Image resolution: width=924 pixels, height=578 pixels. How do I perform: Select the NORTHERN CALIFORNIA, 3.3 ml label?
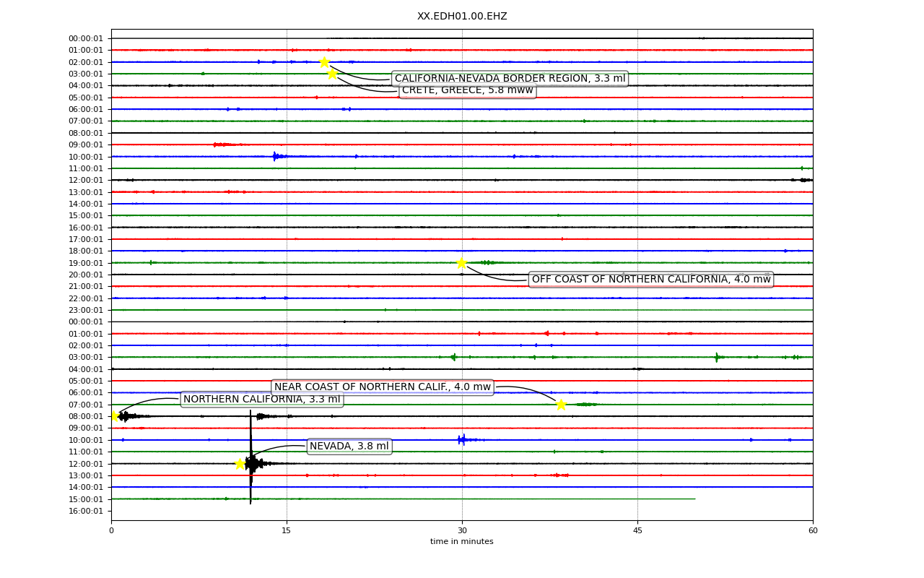[x=261, y=400]
